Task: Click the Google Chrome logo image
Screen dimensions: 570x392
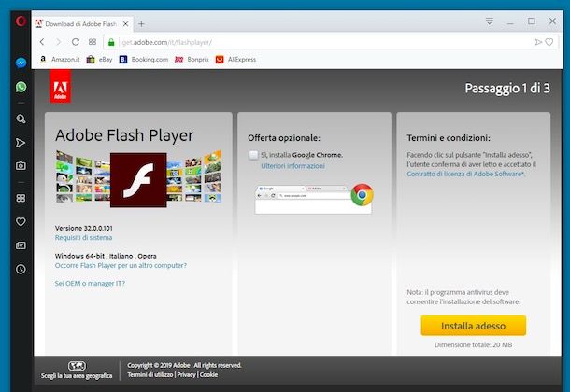Action: pyautogui.click(x=362, y=195)
